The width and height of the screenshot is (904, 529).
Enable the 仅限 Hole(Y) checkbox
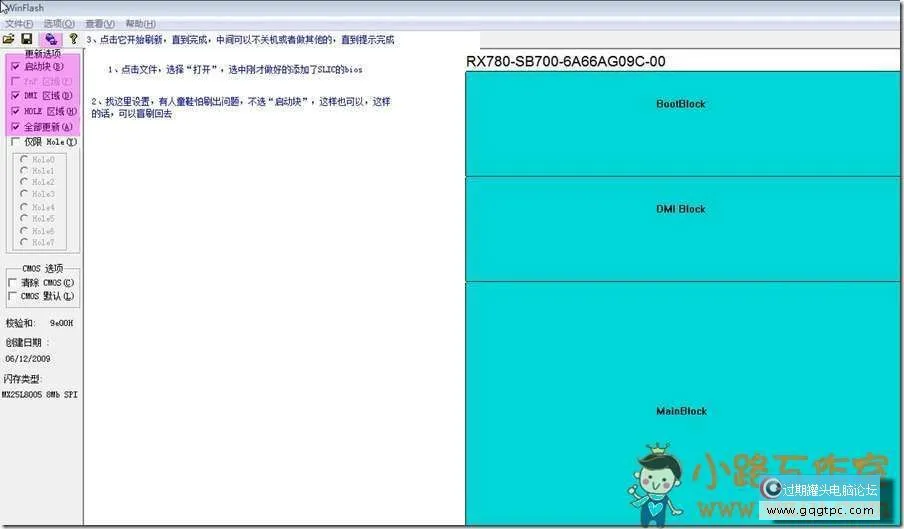16,141
